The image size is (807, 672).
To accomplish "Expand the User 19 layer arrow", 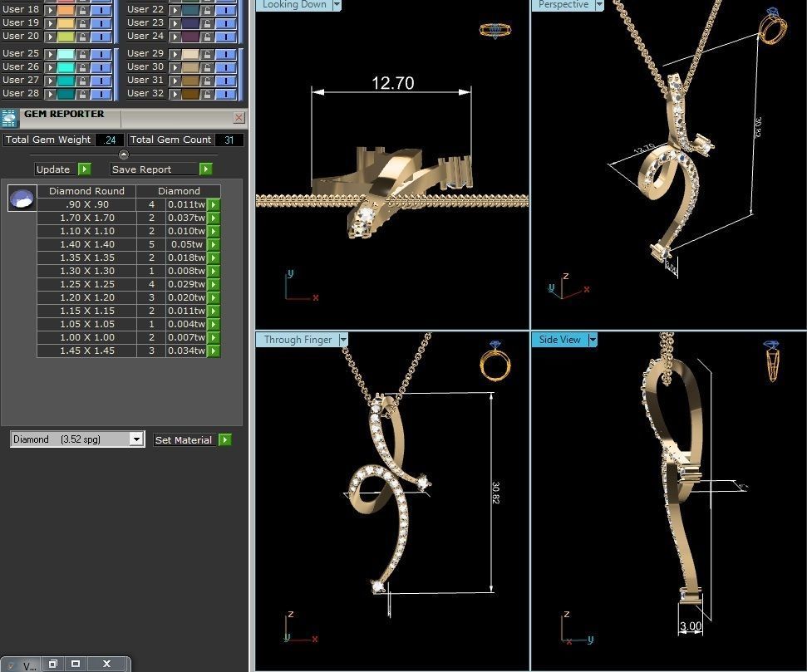I will [x=50, y=23].
